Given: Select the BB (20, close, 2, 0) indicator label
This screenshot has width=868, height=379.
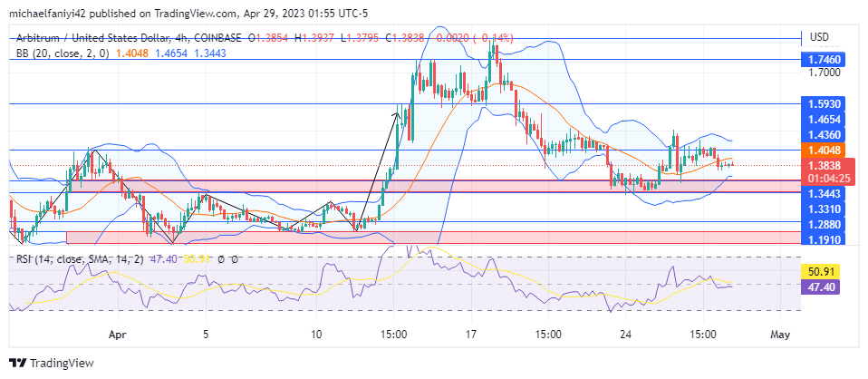Looking at the screenshot, I should [63, 53].
